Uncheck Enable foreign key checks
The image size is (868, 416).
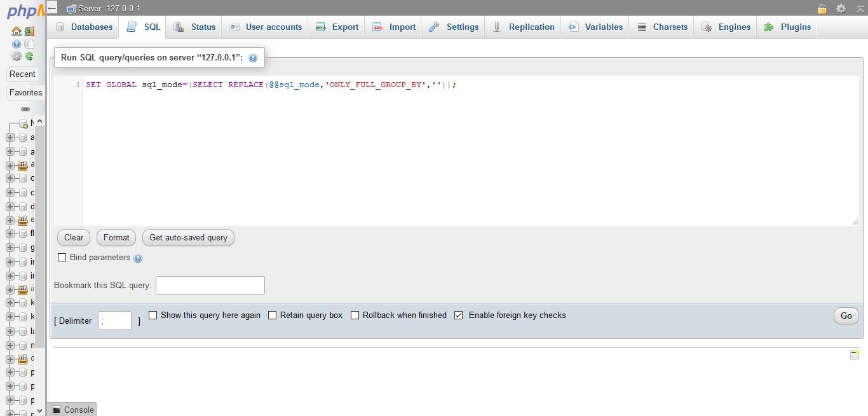[459, 315]
